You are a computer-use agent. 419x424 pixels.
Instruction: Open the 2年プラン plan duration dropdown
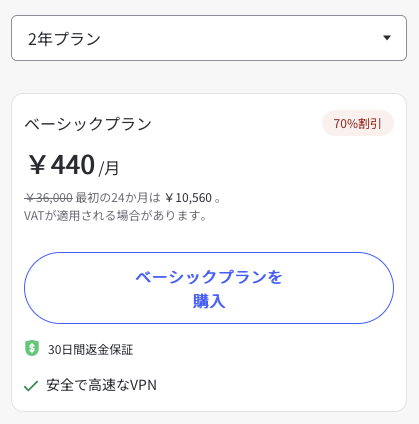click(x=209, y=38)
